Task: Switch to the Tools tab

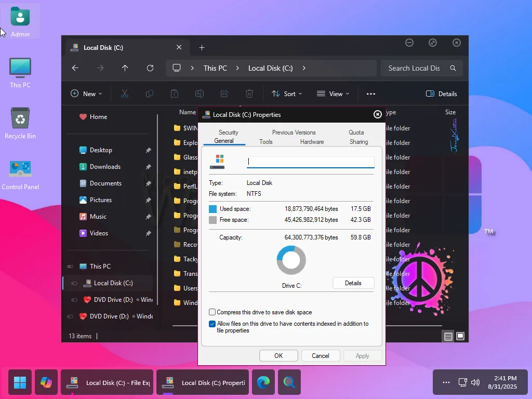Action: coord(266,142)
